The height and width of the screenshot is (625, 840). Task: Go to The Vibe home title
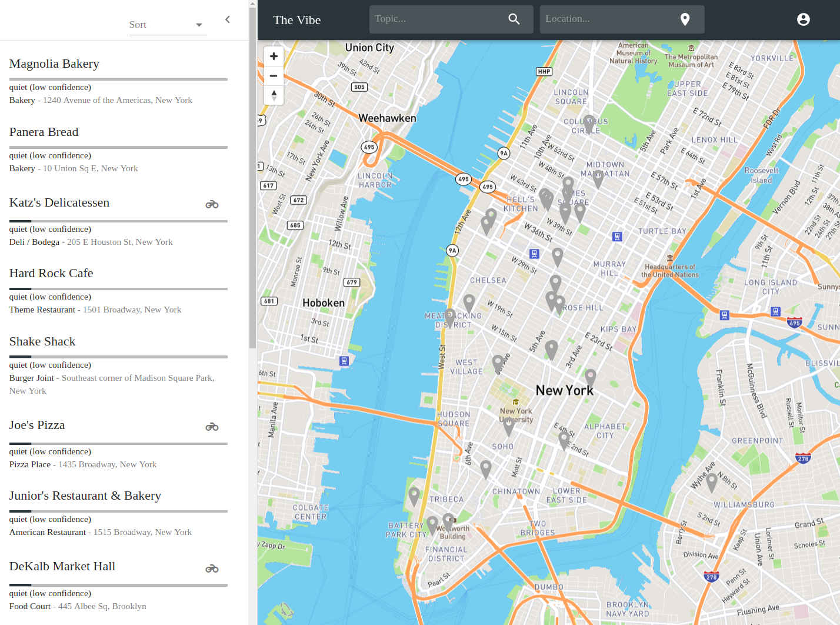[297, 20]
